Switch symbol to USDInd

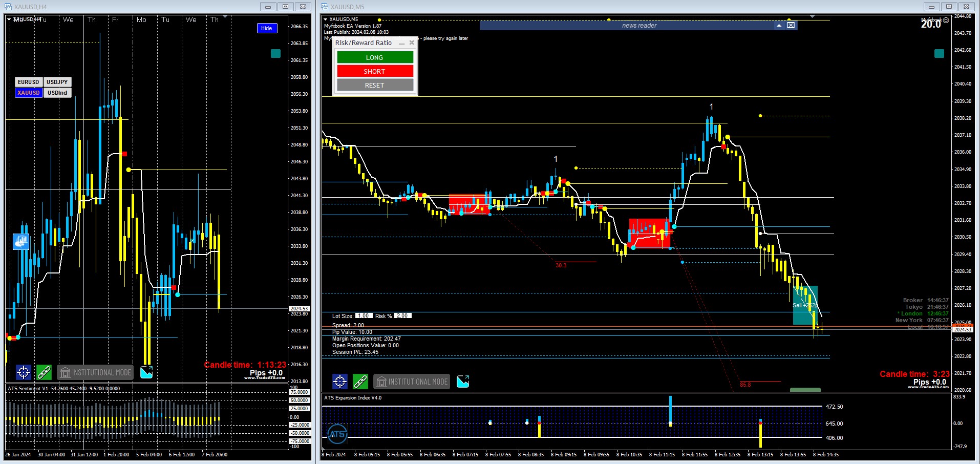(57, 93)
